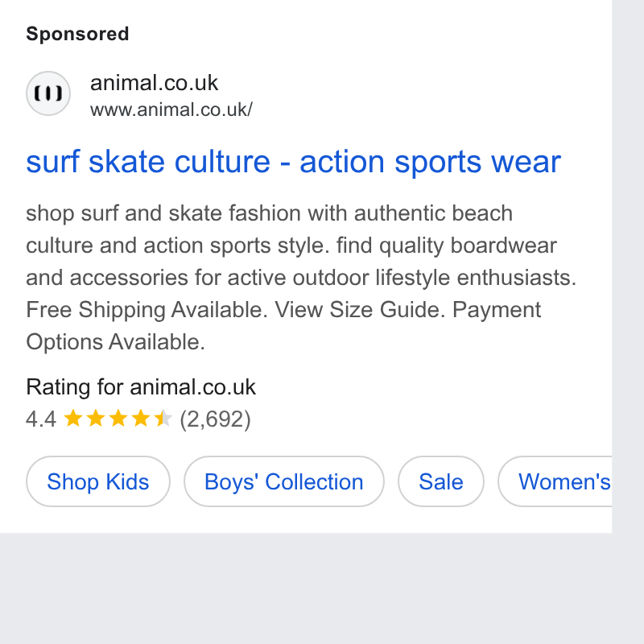Click the fourth gold rating star
644x644 pixels.
(x=141, y=418)
